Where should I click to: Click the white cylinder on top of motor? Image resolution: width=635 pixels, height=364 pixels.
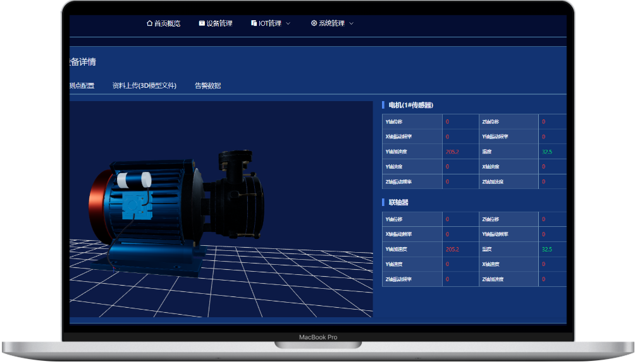tap(135, 179)
